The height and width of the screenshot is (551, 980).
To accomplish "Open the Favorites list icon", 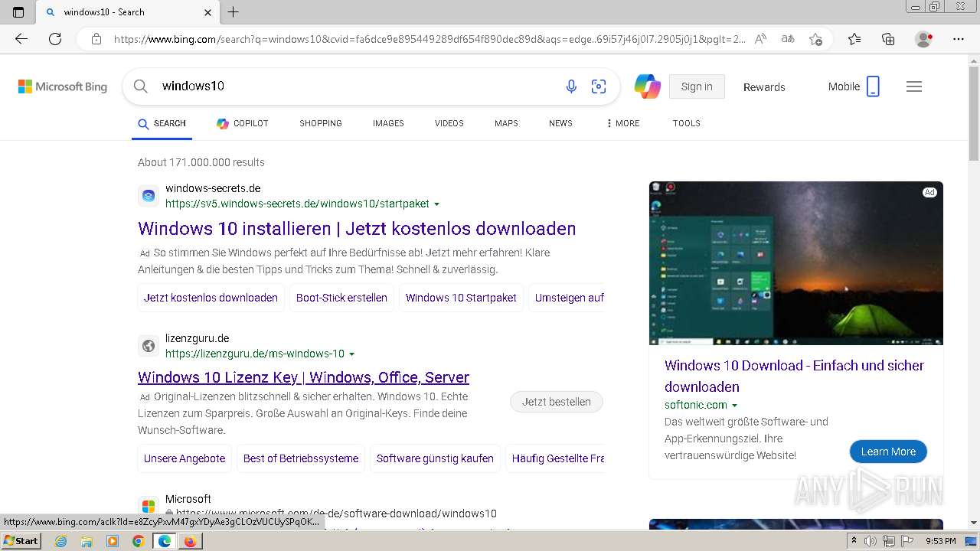I will (854, 39).
